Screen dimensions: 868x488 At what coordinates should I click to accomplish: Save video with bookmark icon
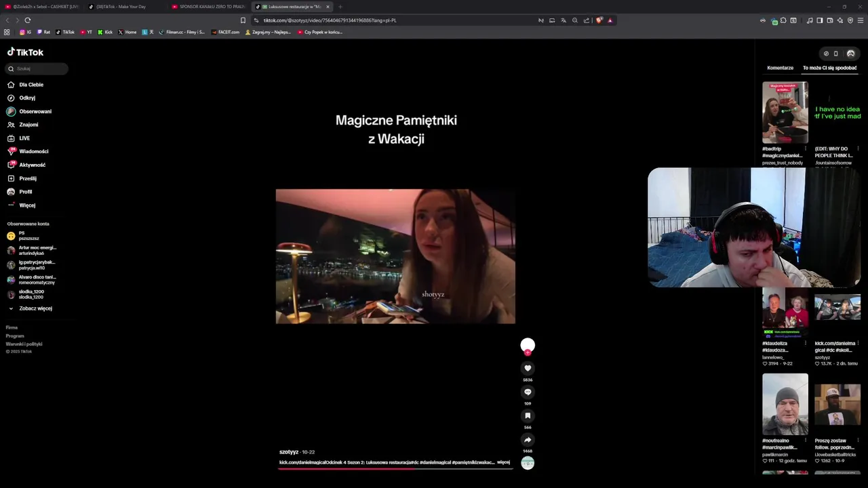click(528, 415)
